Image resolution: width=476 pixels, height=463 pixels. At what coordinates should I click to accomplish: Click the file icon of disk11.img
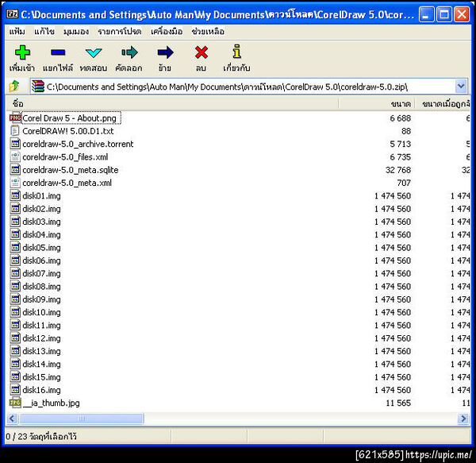tap(15, 325)
